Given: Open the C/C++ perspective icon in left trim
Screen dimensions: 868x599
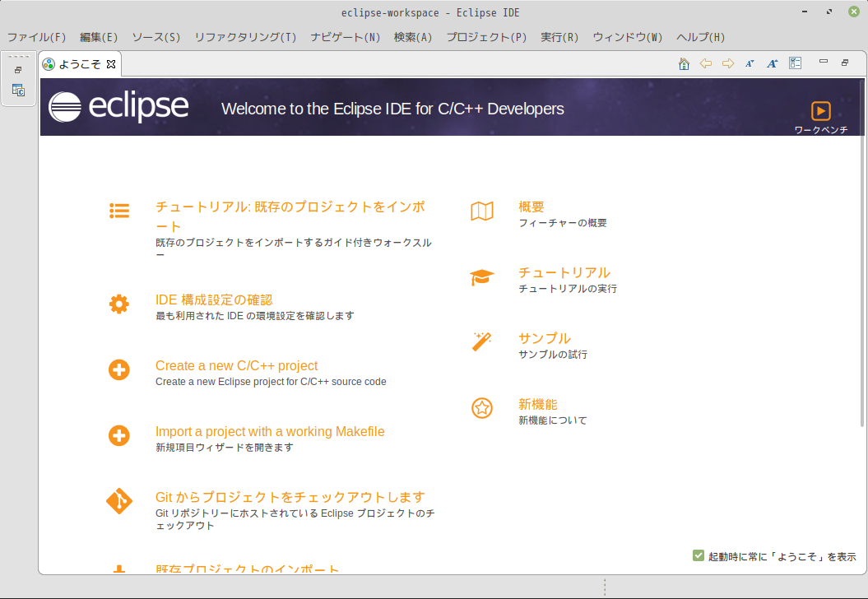Looking at the screenshot, I should pyautogui.click(x=18, y=90).
